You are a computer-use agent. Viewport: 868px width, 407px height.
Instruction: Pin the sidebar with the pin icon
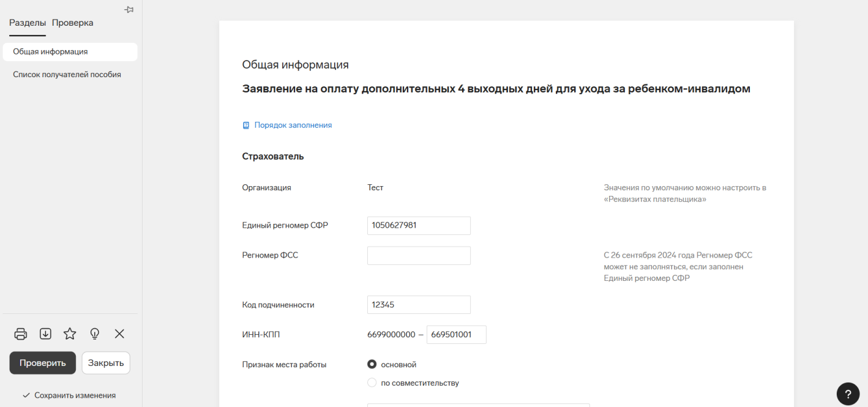[129, 10]
